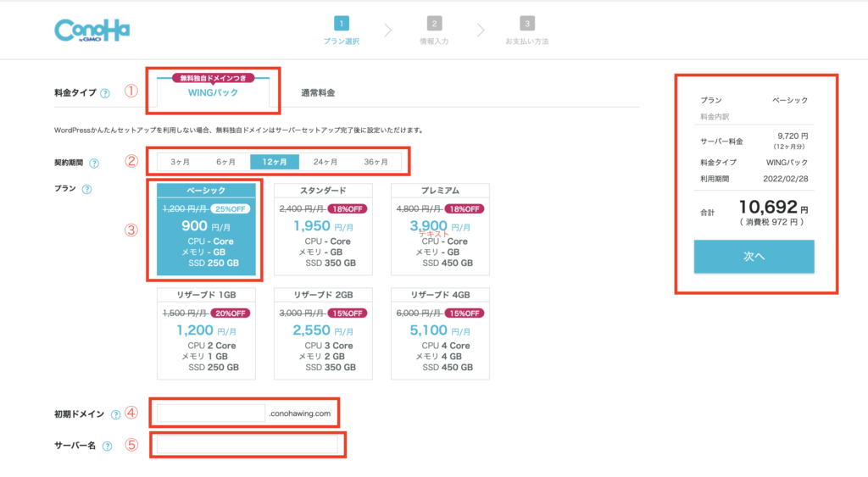This screenshot has width=868, height=477.
Task: Click the ConoHa by GMO logo
Action: [92, 31]
